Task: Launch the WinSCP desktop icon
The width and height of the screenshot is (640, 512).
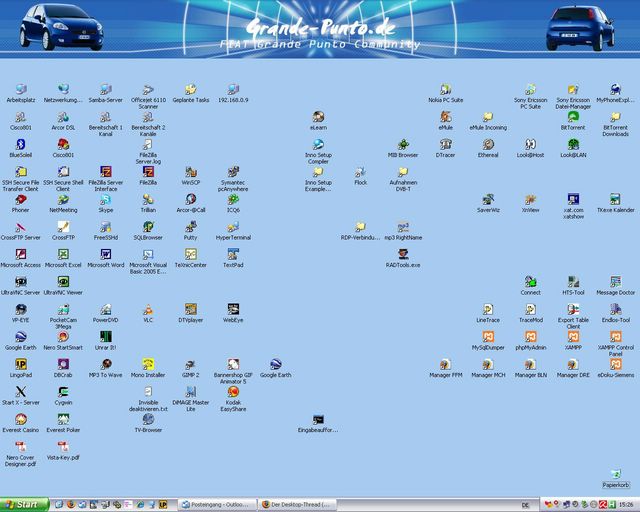Action: click(x=190, y=172)
